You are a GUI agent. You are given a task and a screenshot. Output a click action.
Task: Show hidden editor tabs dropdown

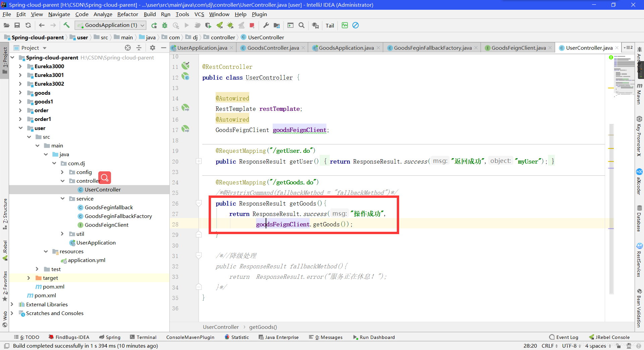pos(628,48)
